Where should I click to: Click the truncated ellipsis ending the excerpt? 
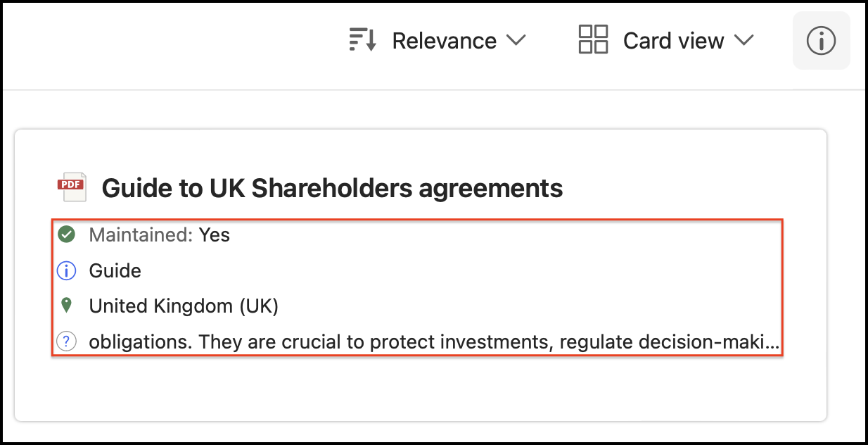(x=773, y=343)
